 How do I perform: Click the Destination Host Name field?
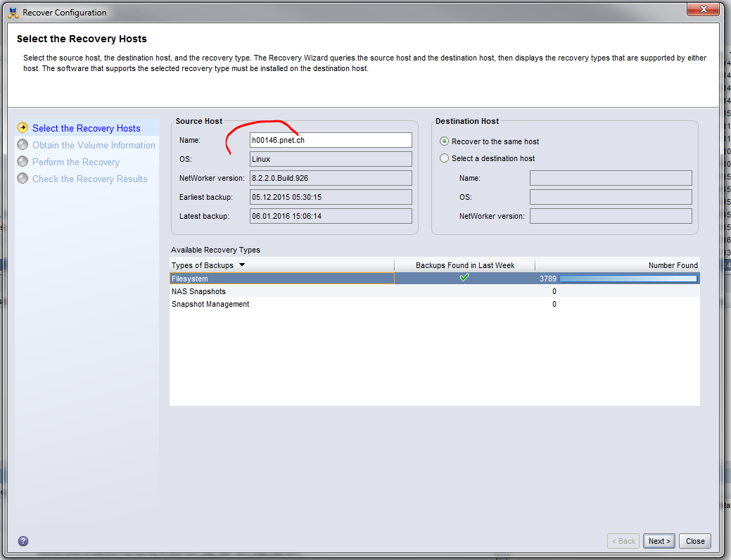[x=611, y=178]
